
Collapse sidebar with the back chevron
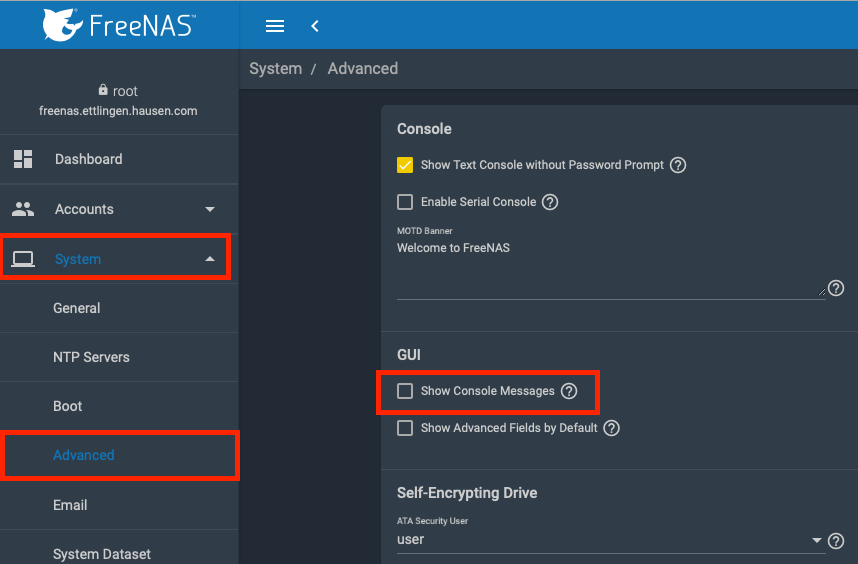(315, 26)
